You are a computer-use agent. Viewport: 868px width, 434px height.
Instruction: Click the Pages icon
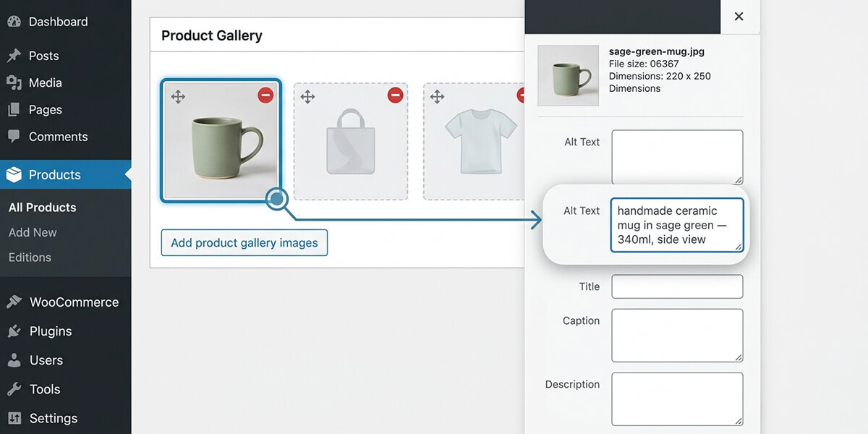(x=14, y=110)
